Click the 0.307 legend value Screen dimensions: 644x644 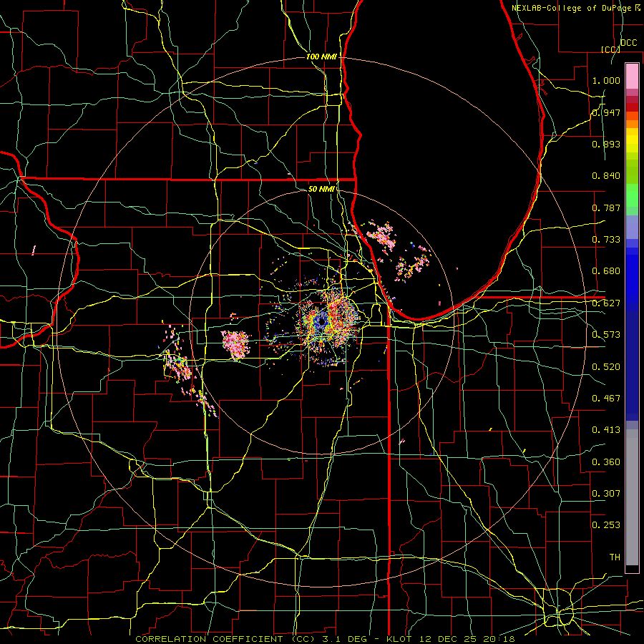coord(606,493)
